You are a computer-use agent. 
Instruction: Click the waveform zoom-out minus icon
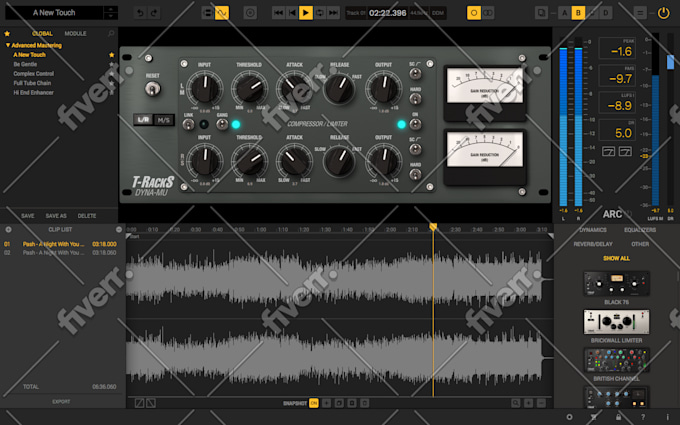pyautogui.click(x=541, y=403)
